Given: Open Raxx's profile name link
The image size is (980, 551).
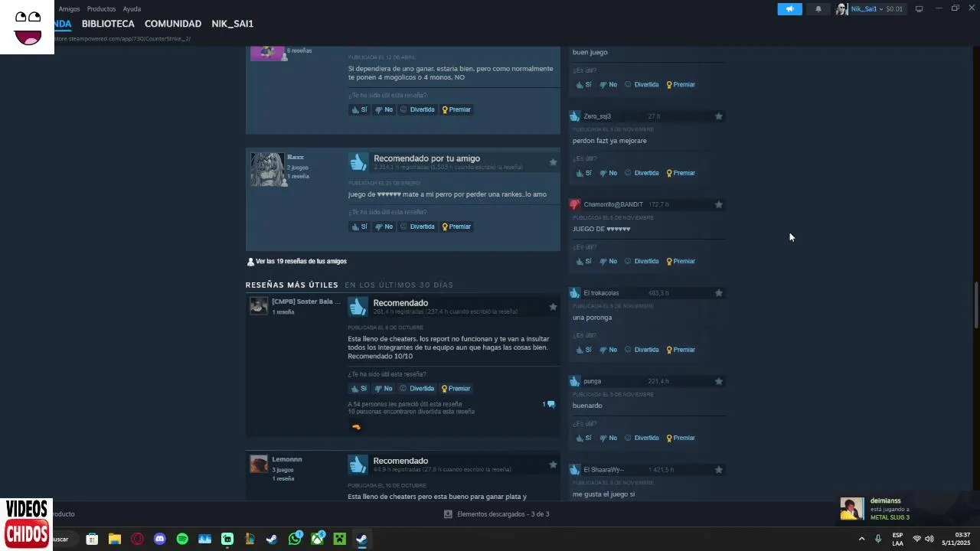Looking at the screenshot, I should [296, 157].
